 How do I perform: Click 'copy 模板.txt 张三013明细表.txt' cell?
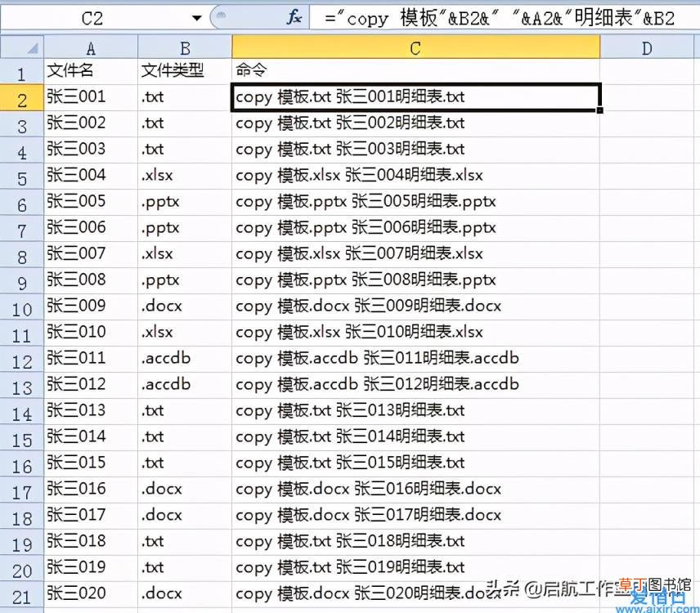click(x=415, y=411)
